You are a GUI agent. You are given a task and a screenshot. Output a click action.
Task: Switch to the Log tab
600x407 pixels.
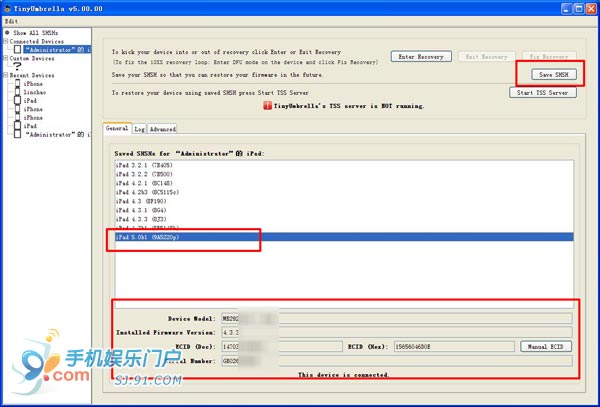pos(139,129)
